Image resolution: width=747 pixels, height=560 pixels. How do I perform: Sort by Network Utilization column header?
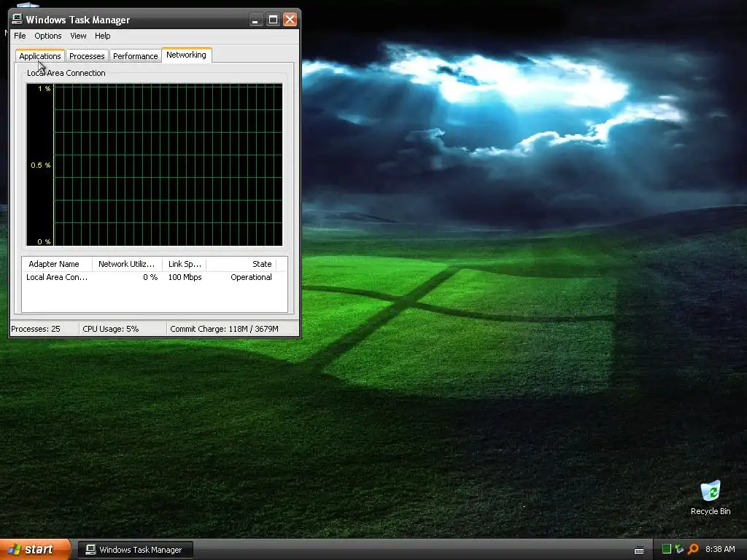tap(127, 264)
